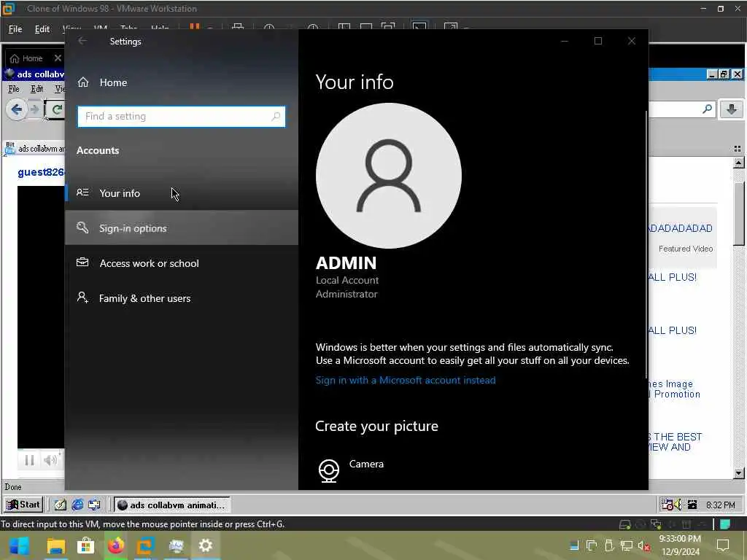
Task: Click the muted volume icon in the host tray
Action: pyautogui.click(x=644, y=546)
